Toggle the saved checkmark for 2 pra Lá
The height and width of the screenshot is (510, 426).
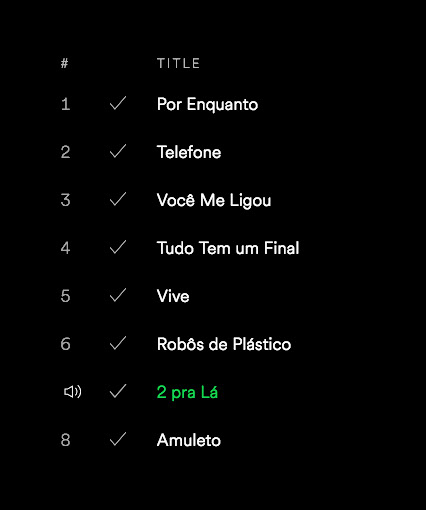pos(118,391)
